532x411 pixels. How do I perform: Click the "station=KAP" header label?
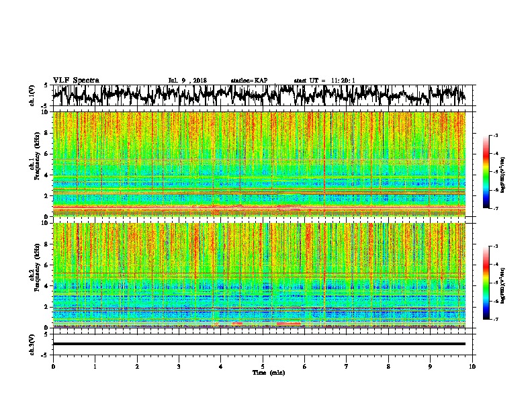tap(249, 81)
